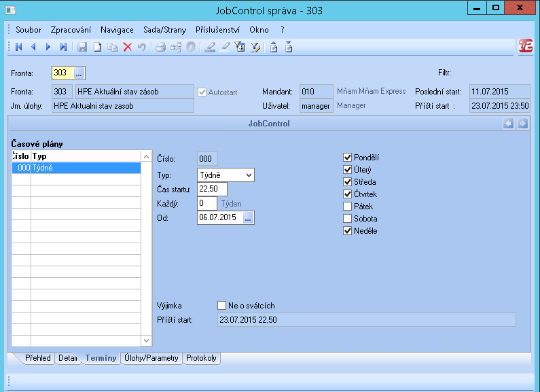540x392 pixels.
Task: Click Jm. úlohy field HPE Aktualni stav zasob
Action: [122, 106]
